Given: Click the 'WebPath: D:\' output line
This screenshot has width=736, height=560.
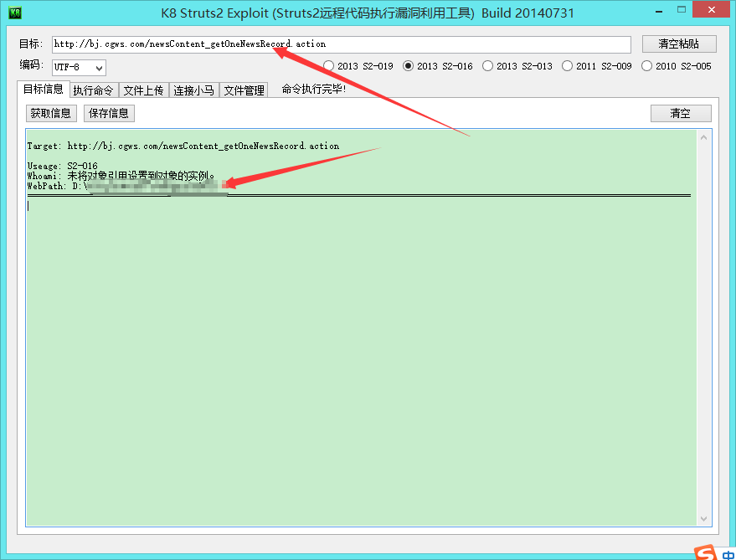Looking at the screenshot, I should [x=126, y=186].
